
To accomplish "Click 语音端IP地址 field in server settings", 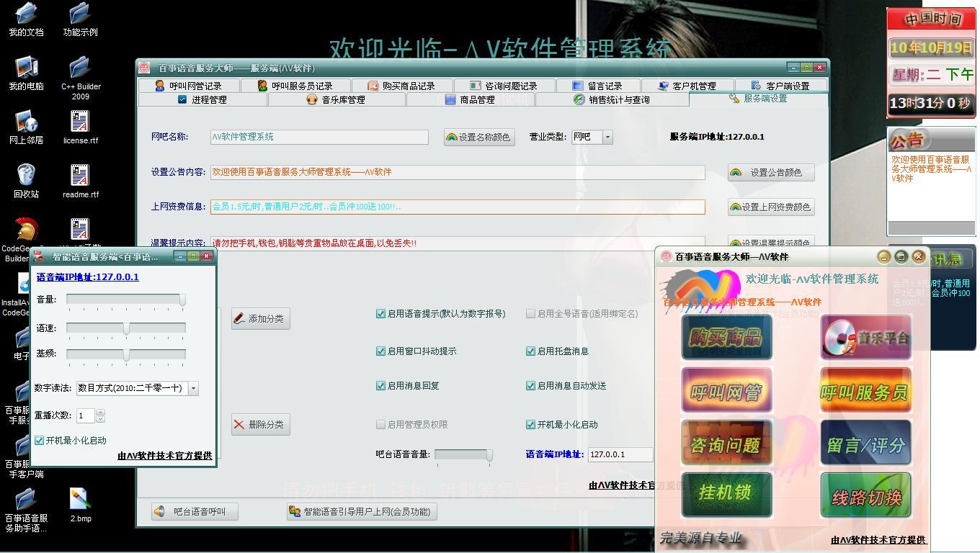I will pyautogui.click(x=620, y=454).
